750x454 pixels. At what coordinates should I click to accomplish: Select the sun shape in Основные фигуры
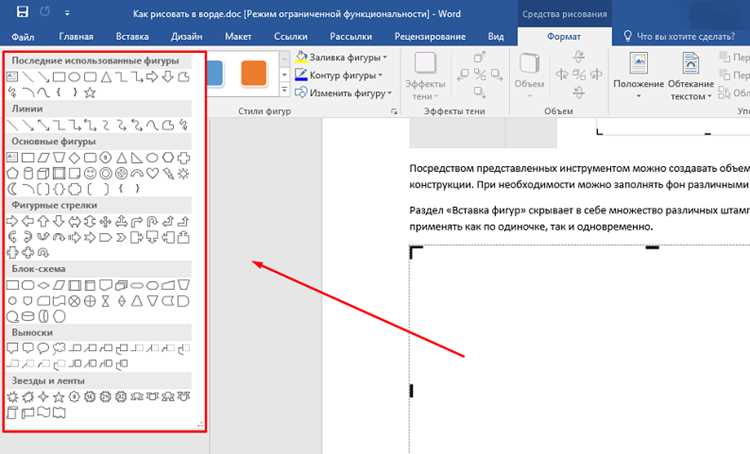[x=183, y=173]
